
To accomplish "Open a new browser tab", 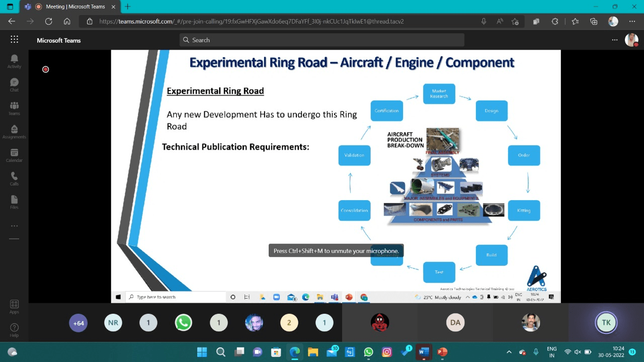I will tap(128, 7).
